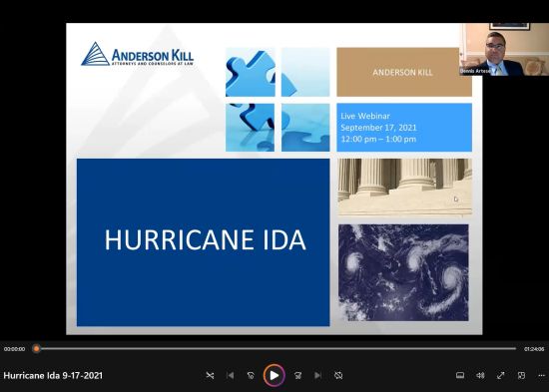Screen dimensions: 549x392
Task: Click the elapsed time 00:00:00 label
Action: click(x=14, y=349)
